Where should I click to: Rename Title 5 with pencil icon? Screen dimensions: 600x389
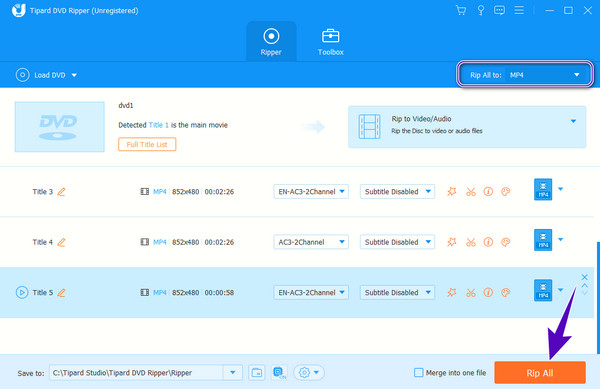click(x=61, y=293)
